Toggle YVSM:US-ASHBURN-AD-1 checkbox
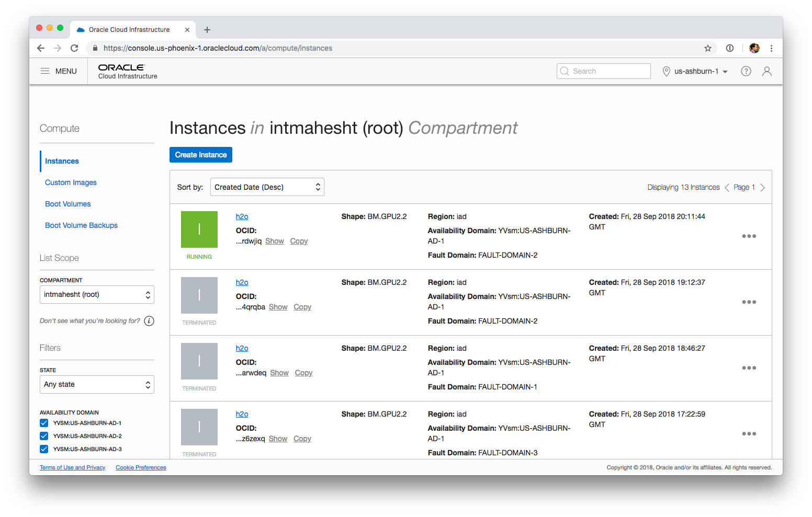Screen dimensions: 812x517 pos(44,423)
